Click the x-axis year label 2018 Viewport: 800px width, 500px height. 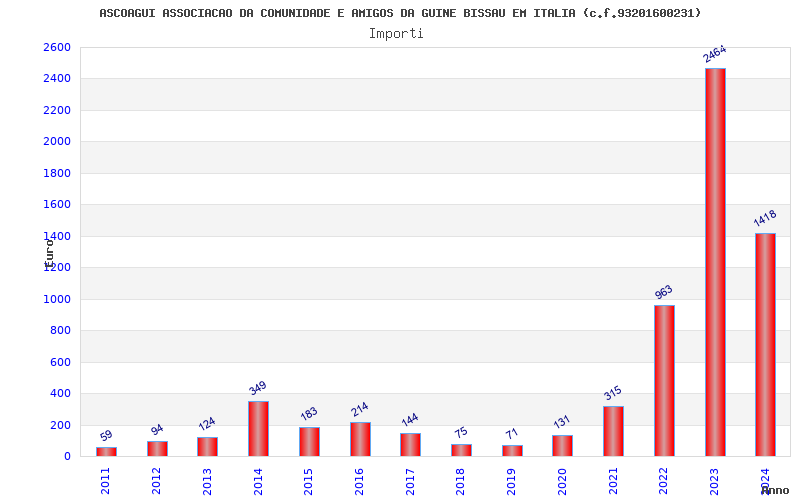click(x=460, y=481)
